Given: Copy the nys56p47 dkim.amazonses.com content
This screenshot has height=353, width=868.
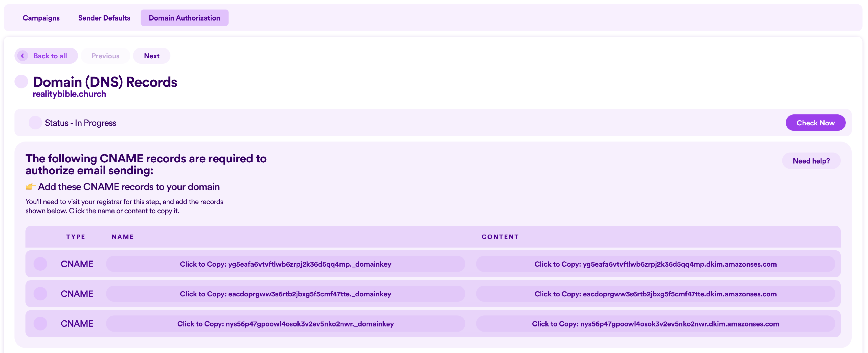Looking at the screenshot, I should click(655, 324).
